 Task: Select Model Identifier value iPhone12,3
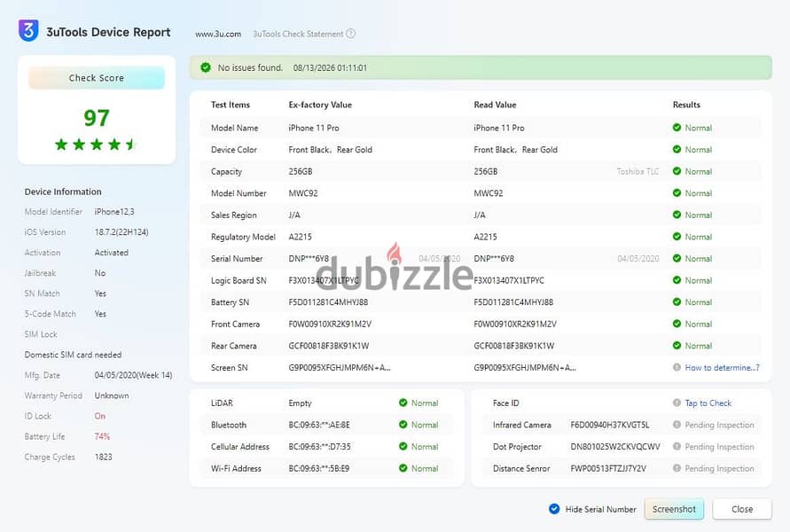(x=114, y=212)
